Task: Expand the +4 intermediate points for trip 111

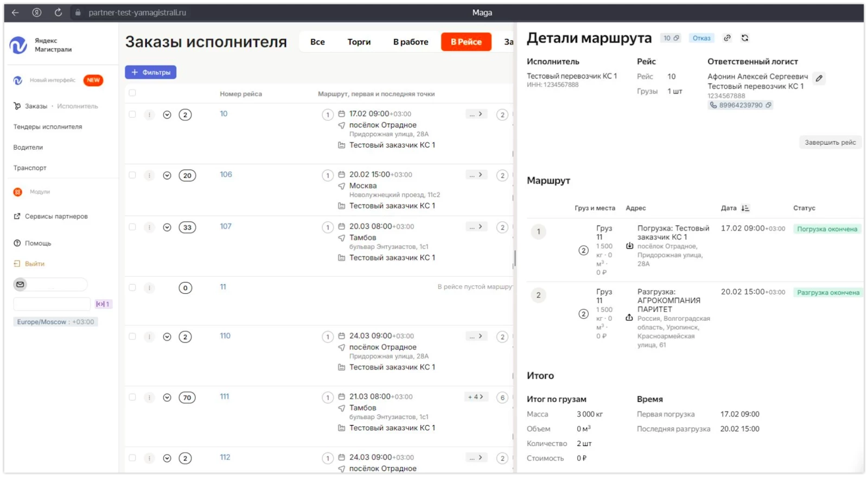Action: 476,397
